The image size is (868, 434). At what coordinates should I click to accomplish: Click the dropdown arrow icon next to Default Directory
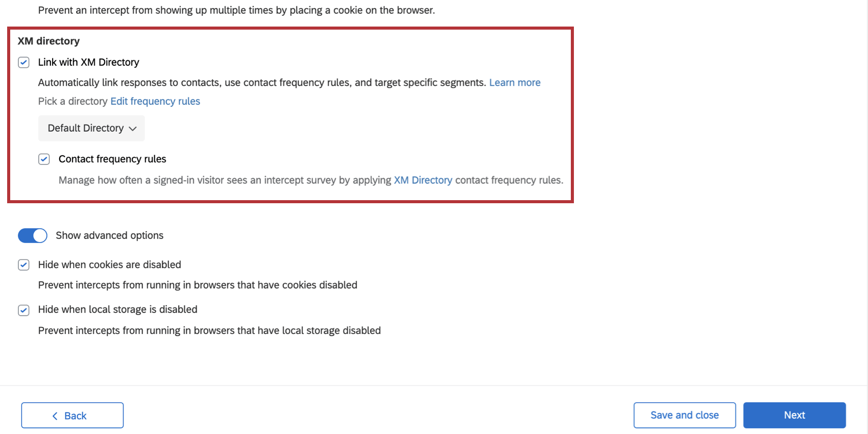click(x=132, y=129)
